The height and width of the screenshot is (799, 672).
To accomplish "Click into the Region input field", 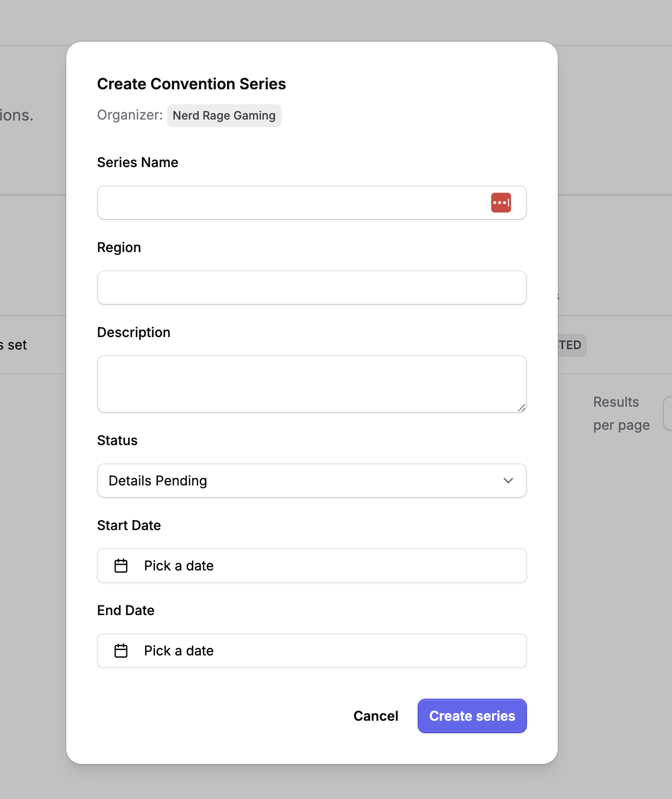I will point(312,288).
